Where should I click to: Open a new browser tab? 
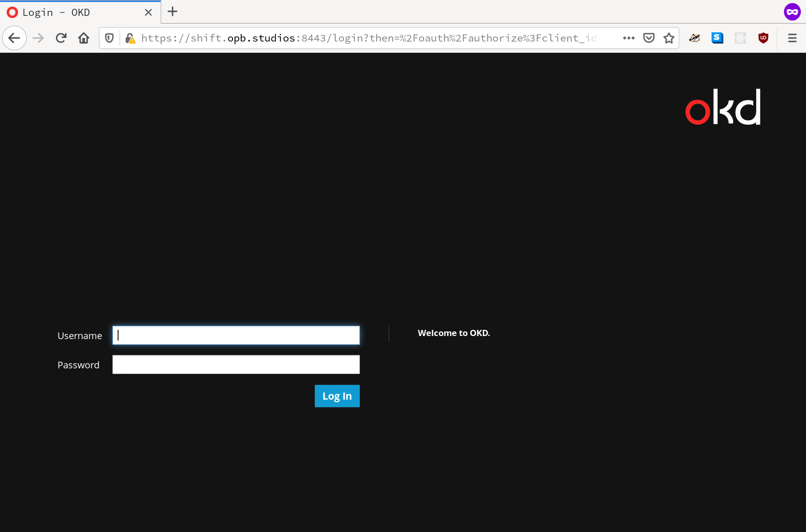click(172, 12)
